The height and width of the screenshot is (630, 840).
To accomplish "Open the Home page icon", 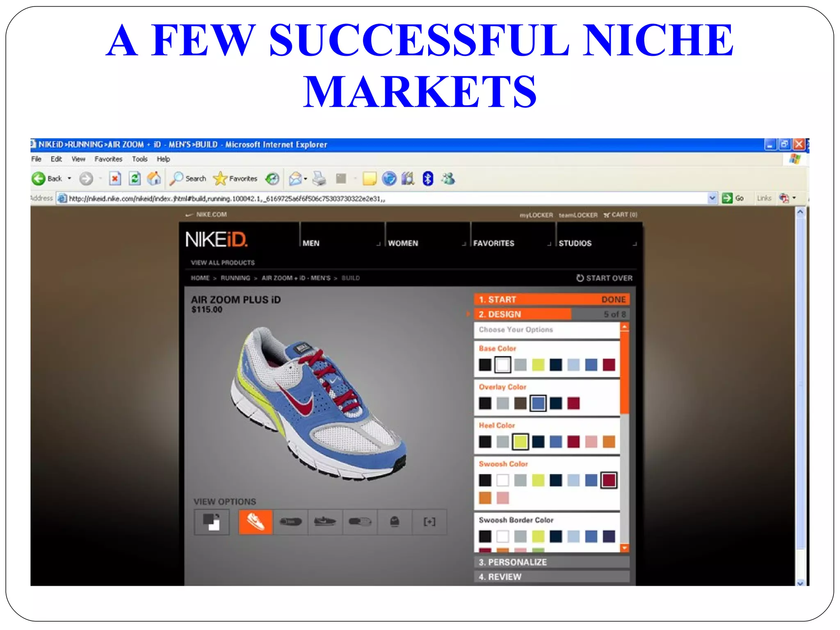I will pos(154,179).
